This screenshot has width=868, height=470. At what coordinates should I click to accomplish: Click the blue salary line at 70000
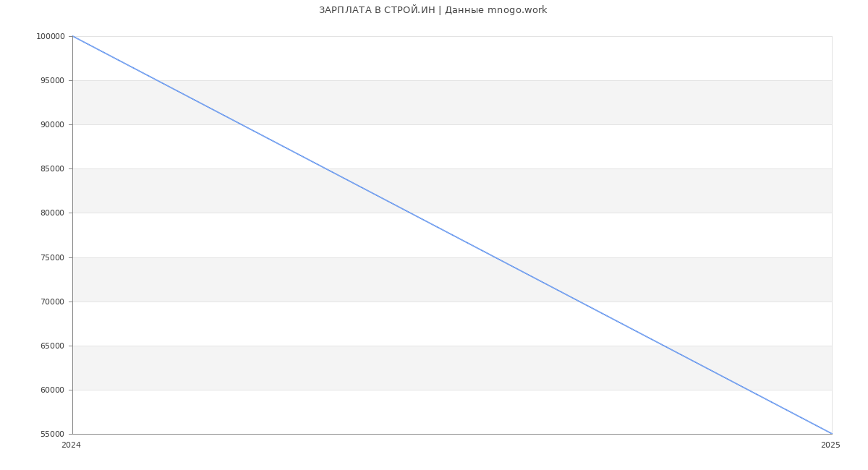click(579, 302)
